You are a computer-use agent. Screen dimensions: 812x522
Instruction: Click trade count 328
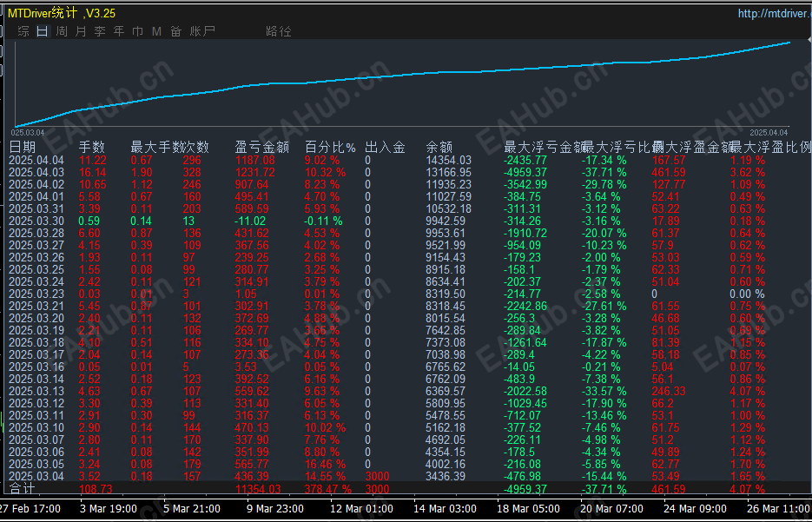click(x=192, y=173)
